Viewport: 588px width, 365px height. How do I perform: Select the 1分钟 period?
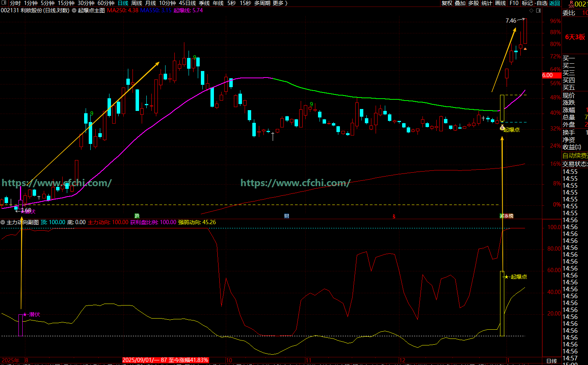pyautogui.click(x=31, y=3)
